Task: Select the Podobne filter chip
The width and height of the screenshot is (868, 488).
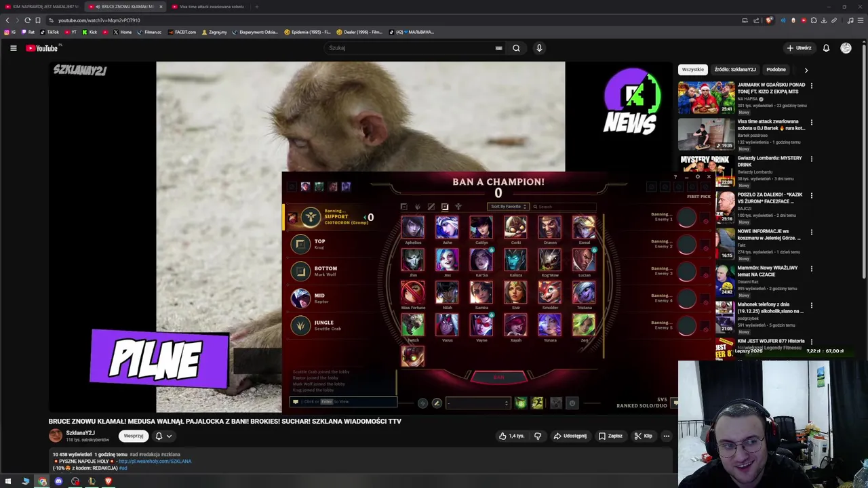Action: click(776, 69)
